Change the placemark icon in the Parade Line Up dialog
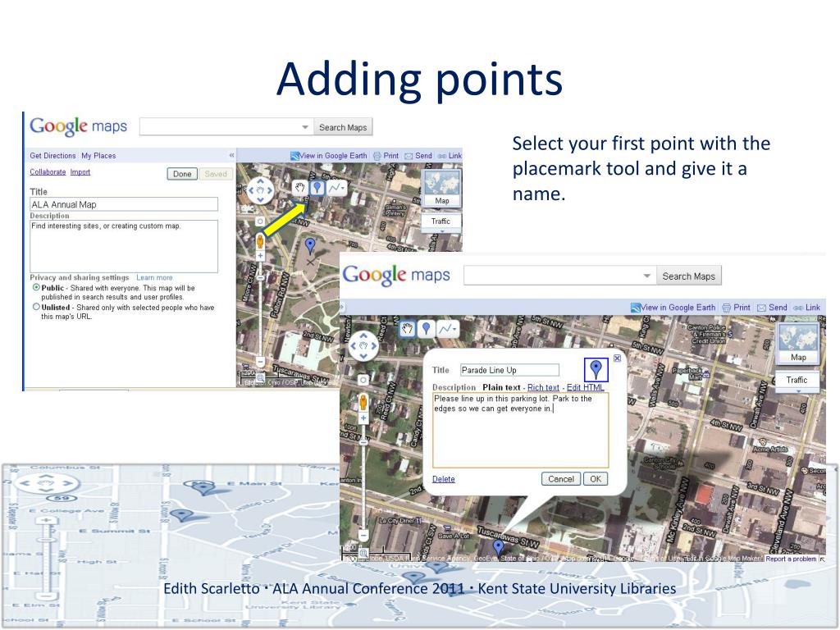Screen dimensions: 840x630 point(596,370)
